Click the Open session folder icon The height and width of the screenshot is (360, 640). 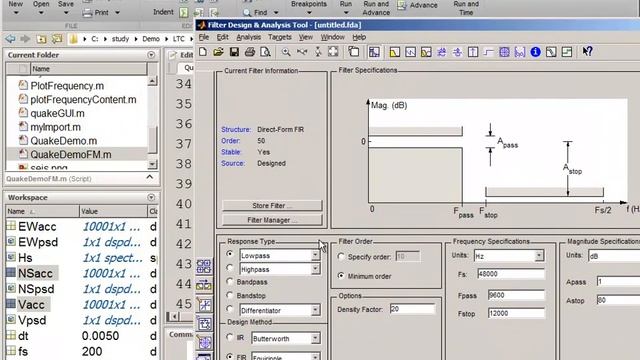coord(218,52)
